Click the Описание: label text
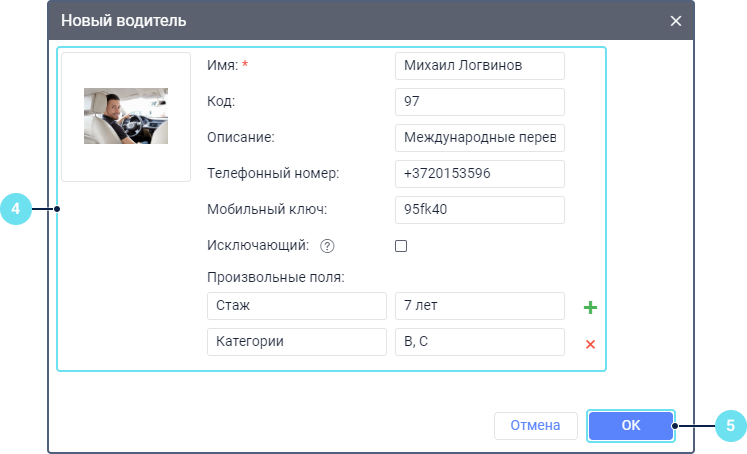 (241, 137)
